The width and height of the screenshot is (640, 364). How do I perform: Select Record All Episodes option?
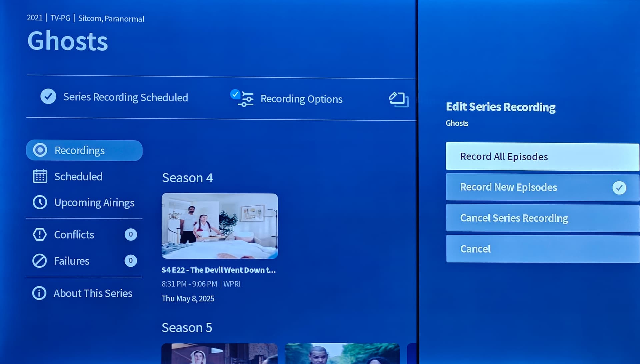(x=542, y=157)
